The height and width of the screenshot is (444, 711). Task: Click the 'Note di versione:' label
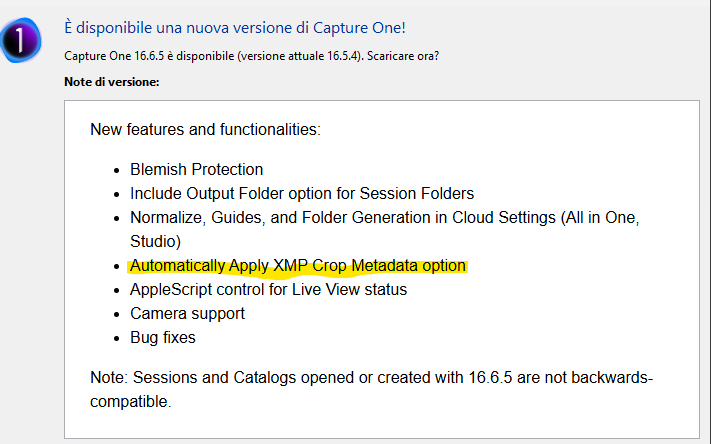pos(112,82)
